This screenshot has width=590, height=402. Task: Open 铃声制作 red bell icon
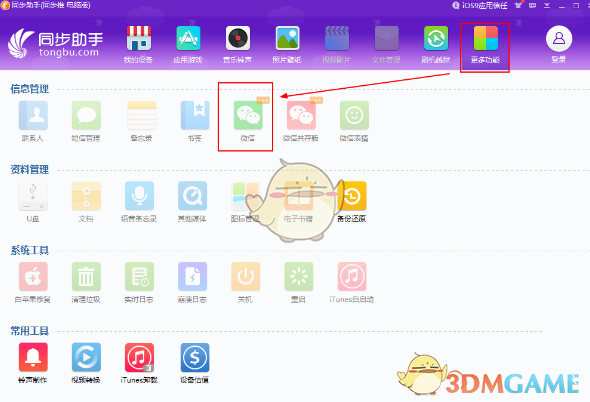(33, 357)
